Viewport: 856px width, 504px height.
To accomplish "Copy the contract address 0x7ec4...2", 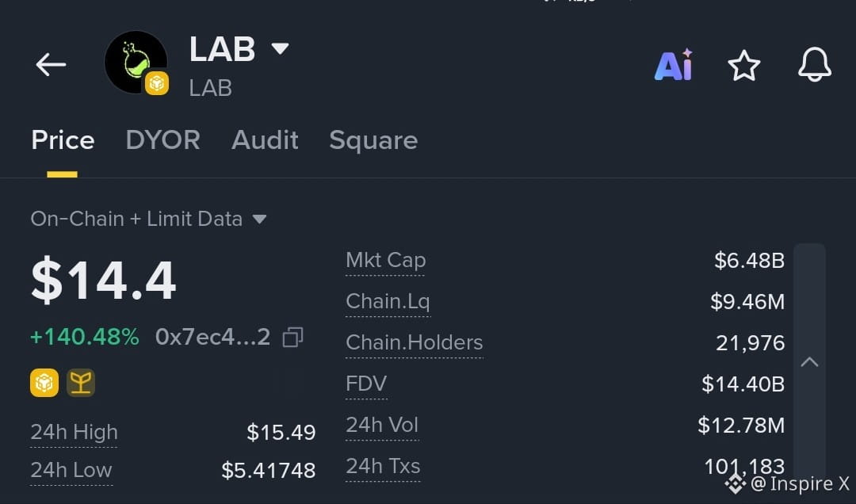I will point(293,338).
